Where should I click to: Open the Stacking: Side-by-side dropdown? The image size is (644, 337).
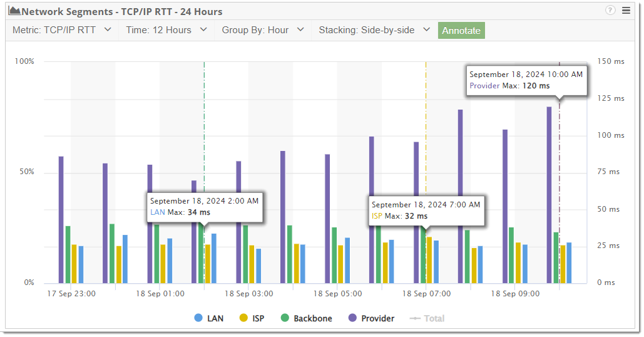374,30
